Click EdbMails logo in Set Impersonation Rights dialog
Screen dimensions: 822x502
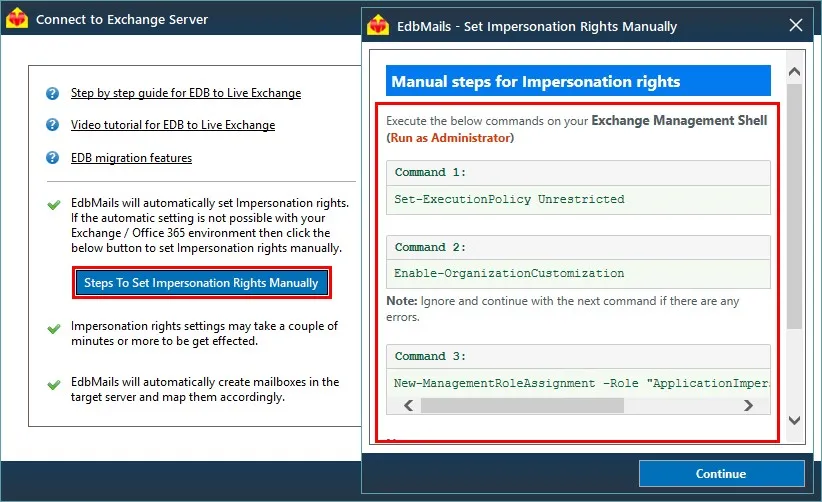pos(378,25)
